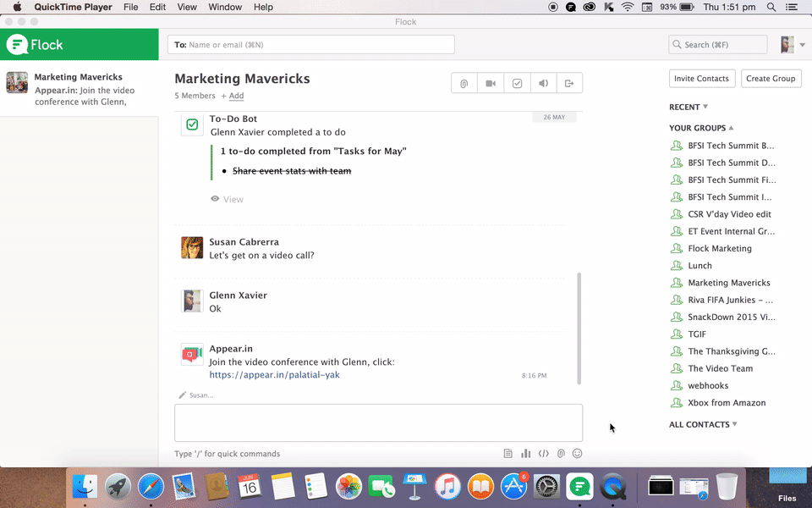Open Xbox from Amazon group
812x508 pixels.
[726, 403]
